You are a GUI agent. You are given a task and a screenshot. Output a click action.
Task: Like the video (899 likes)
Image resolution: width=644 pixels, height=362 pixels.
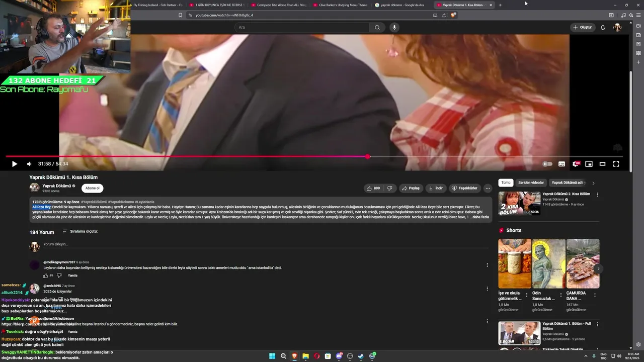tap(373, 188)
